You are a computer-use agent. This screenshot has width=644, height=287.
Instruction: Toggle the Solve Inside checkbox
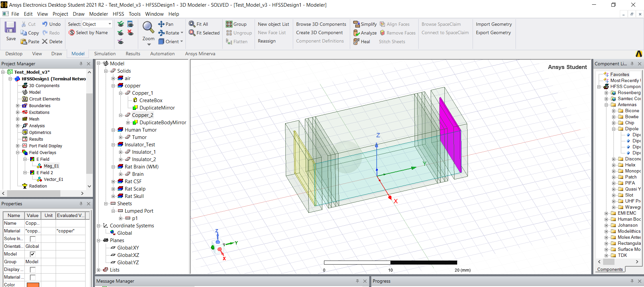click(33, 239)
